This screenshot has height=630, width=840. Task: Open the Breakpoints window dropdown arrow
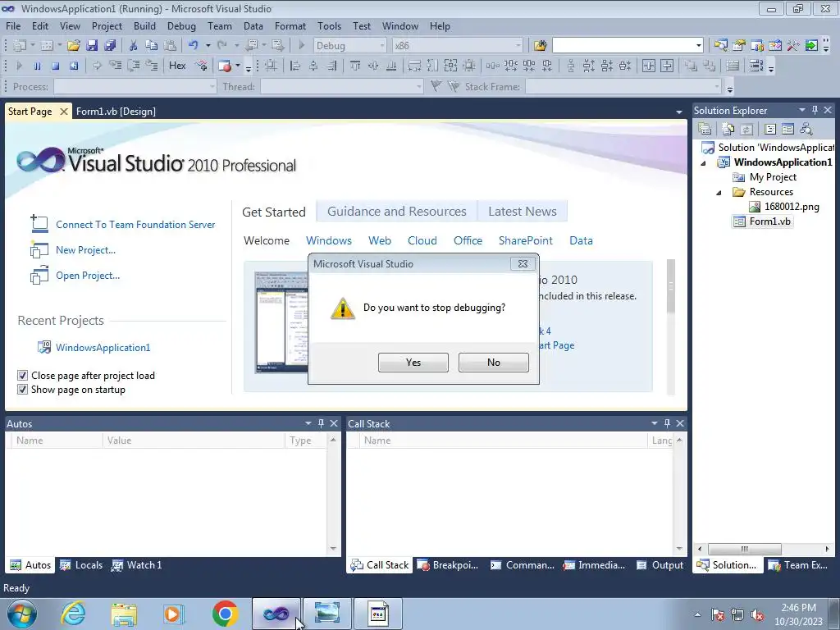click(237, 66)
